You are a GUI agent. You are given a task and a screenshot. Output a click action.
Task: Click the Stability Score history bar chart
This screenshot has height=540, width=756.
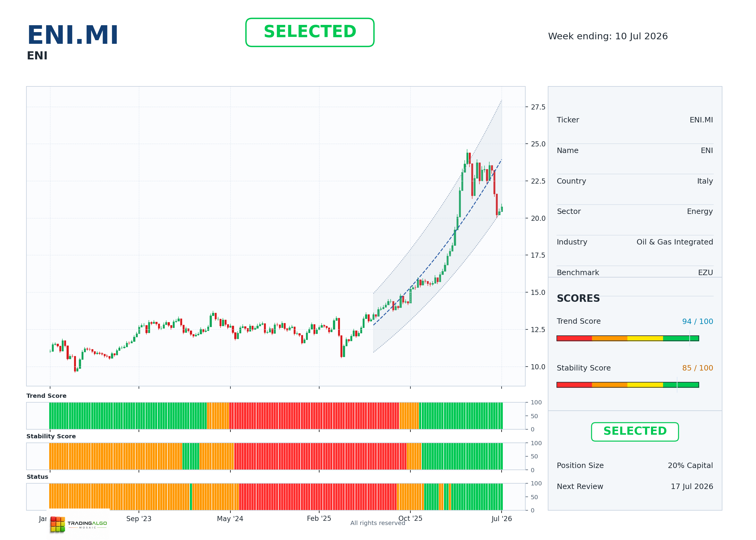pyautogui.click(x=276, y=456)
